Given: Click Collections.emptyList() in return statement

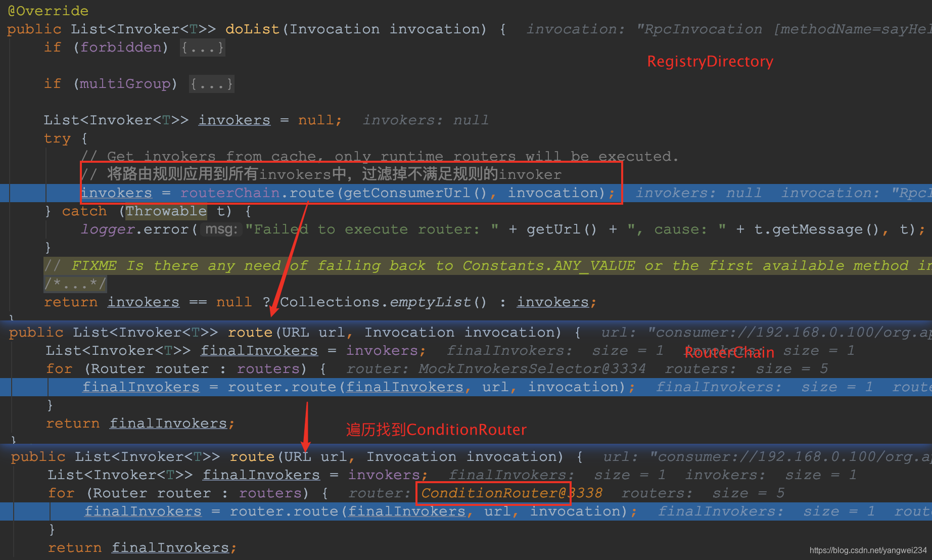Looking at the screenshot, I should 383,302.
